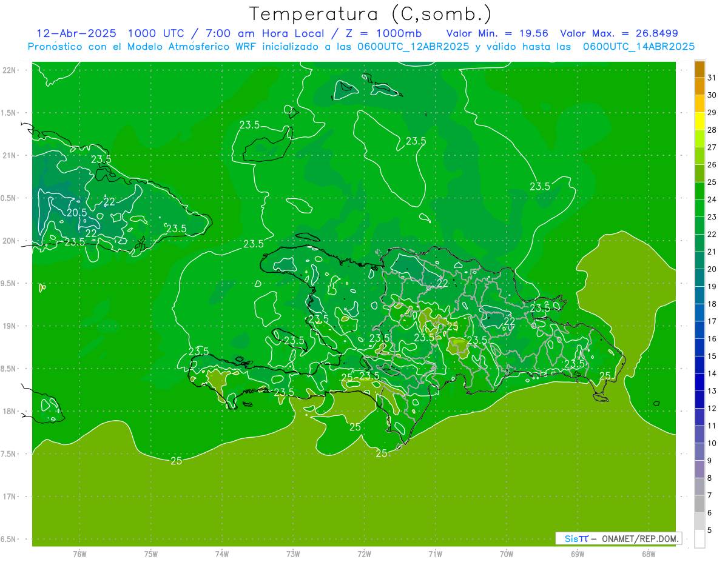Image resolution: width=728 pixels, height=562 pixels.
Task: Click the "31" value on the color scale
Action: [x=712, y=78]
